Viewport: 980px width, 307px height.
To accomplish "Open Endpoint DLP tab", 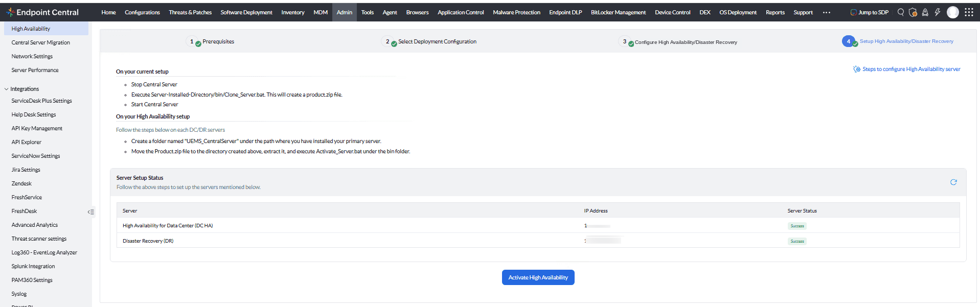I will point(565,12).
